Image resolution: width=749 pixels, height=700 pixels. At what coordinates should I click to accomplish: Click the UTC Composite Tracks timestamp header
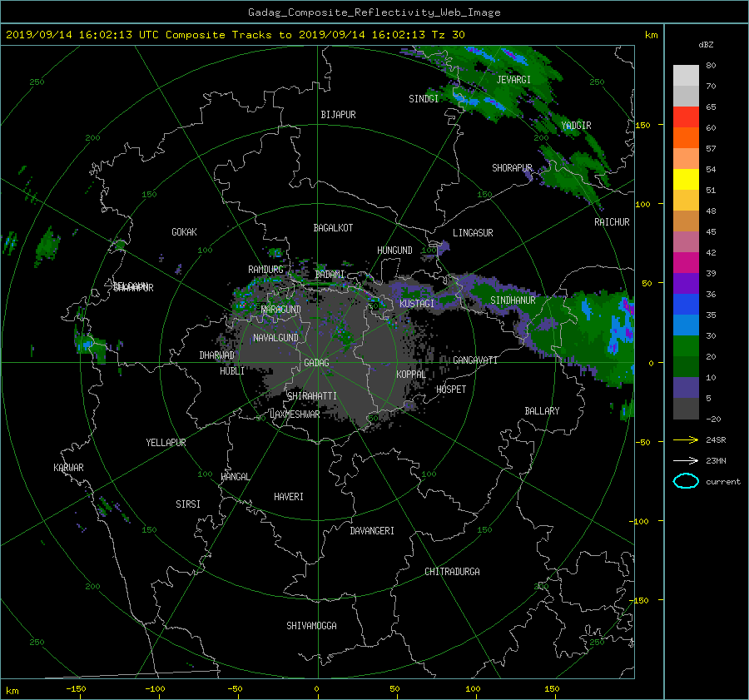(236, 35)
